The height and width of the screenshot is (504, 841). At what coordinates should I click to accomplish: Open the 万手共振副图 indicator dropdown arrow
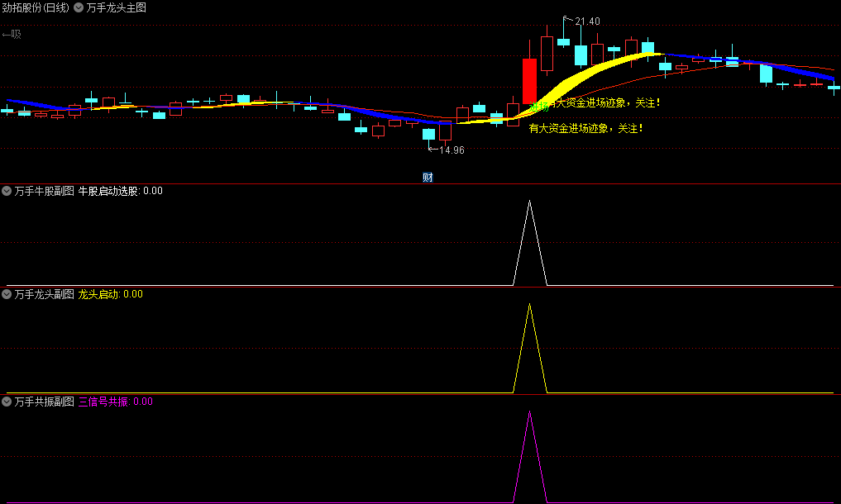click(x=7, y=401)
